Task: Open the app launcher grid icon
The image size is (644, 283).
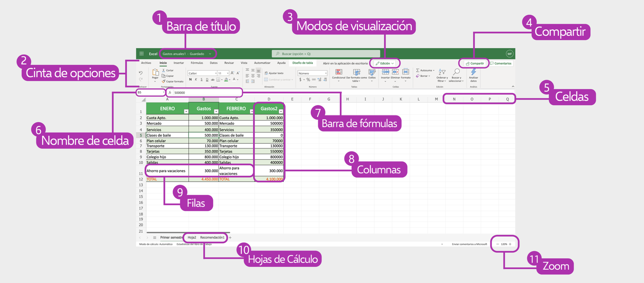Action: click(141, 53)
